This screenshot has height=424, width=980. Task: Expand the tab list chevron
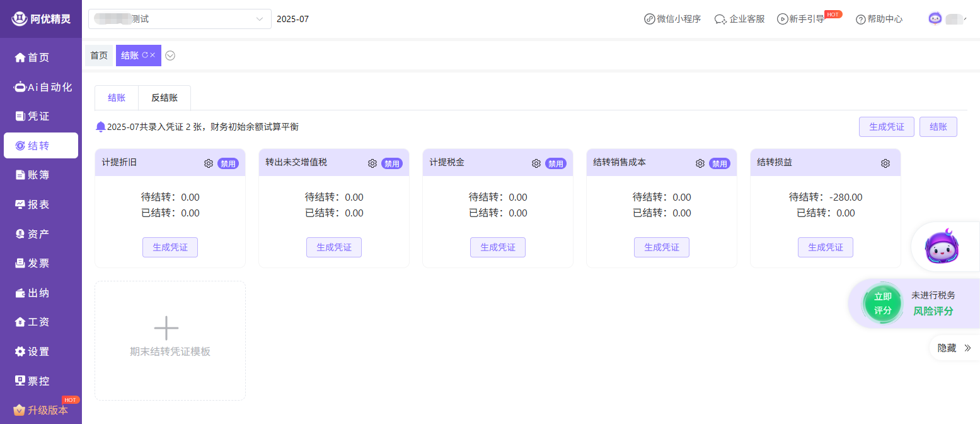pyautogui.click(x=170, y=56)
